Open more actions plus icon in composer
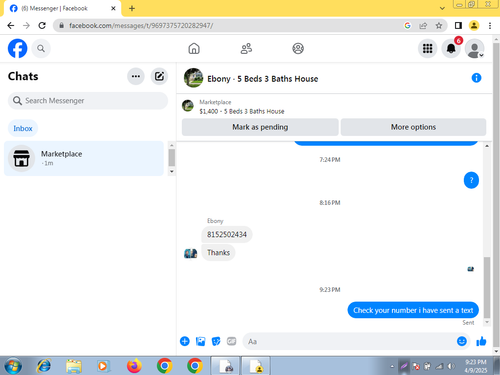The image size is (500, 375). pyautogui.click(x=185, y=341)
